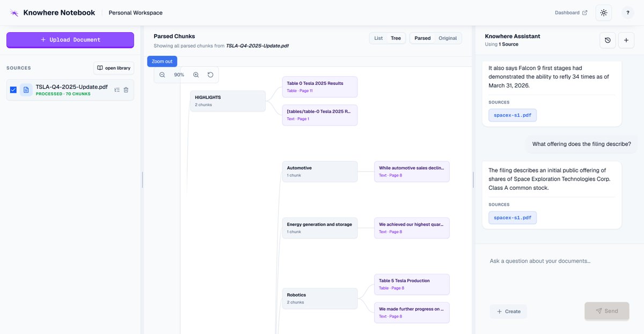Open the [tables/table-0 Tesla 2025 R... text chunk
The height and width of the screenshot is (334, 644).
coord(320,115)
